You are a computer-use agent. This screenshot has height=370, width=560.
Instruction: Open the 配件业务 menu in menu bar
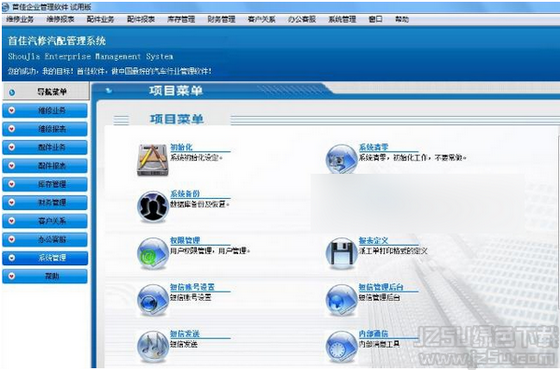(100, 19)
